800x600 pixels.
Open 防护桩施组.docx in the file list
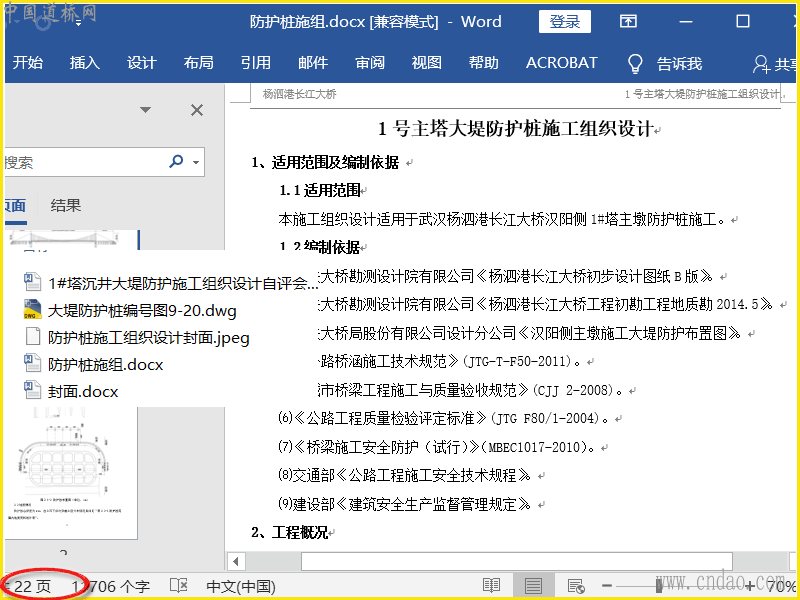106,364
